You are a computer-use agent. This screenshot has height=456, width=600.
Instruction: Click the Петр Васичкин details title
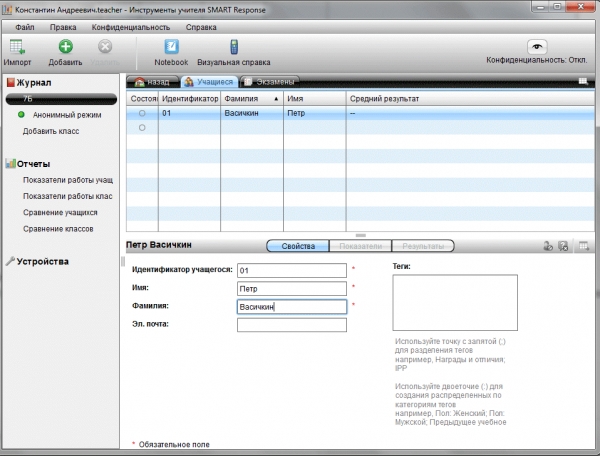[159, 245]
